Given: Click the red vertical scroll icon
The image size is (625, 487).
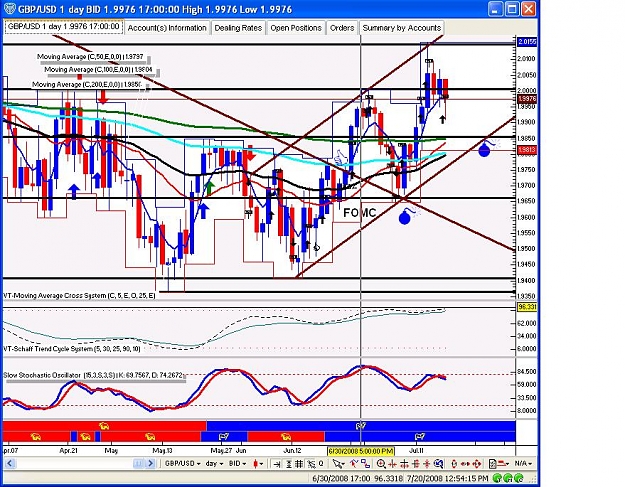Looking at the screenshot, I should click(454, 464).
